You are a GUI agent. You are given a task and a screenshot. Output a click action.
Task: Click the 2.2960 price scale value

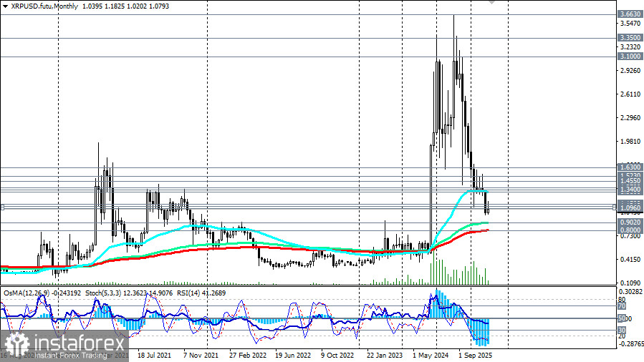tap(630, 117)
